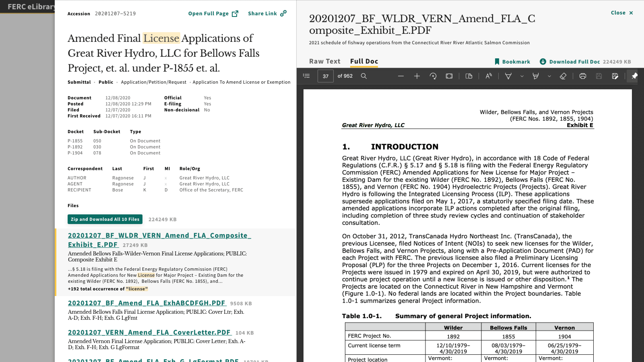Click RECIPIENT Bose correspondent row
The height and width of the screenshot is (362, 644).
155,190
